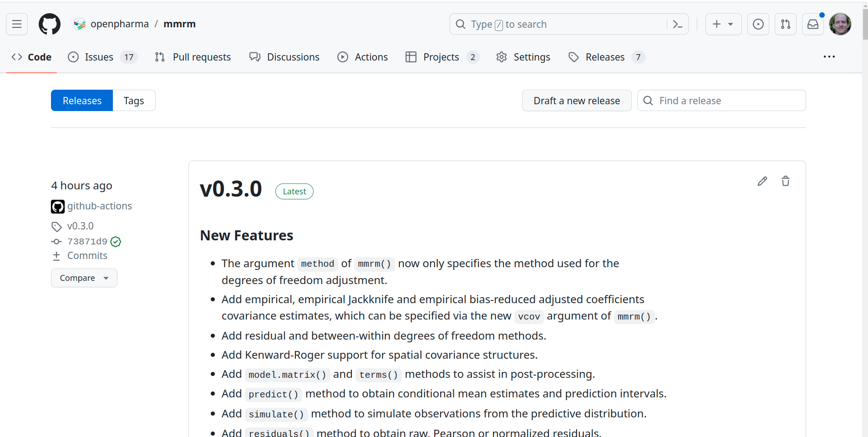Viewport: 868px width, 437px height.
Task: Edit the v0.3.0 release with pencil icon
Action: tap(762, 181)
